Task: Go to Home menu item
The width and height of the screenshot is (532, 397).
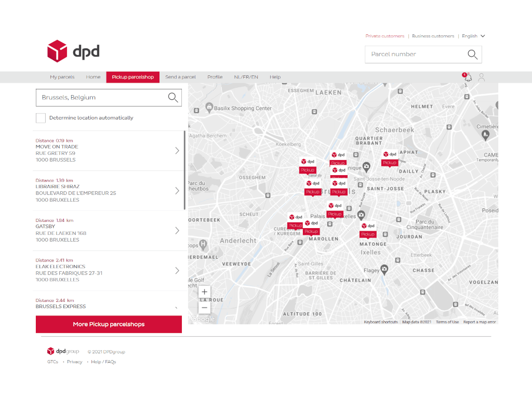Action: 93,77
